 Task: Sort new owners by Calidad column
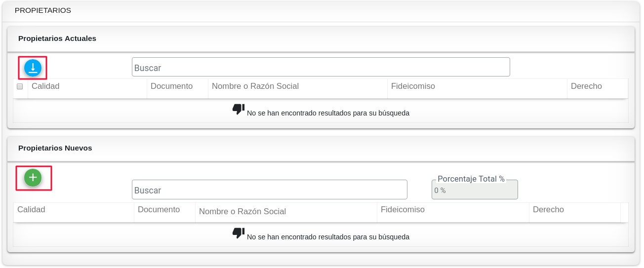coord(31,210)
